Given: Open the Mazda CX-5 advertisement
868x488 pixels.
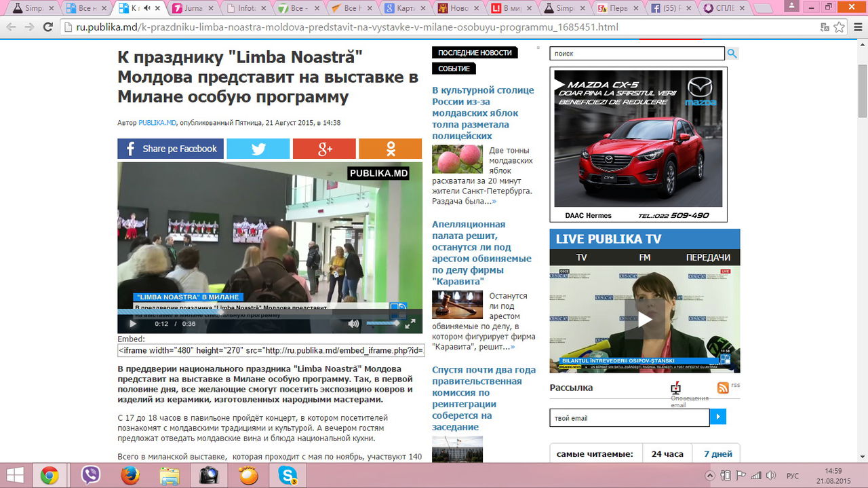Looking at the screenshot, I should pos(638,145).
